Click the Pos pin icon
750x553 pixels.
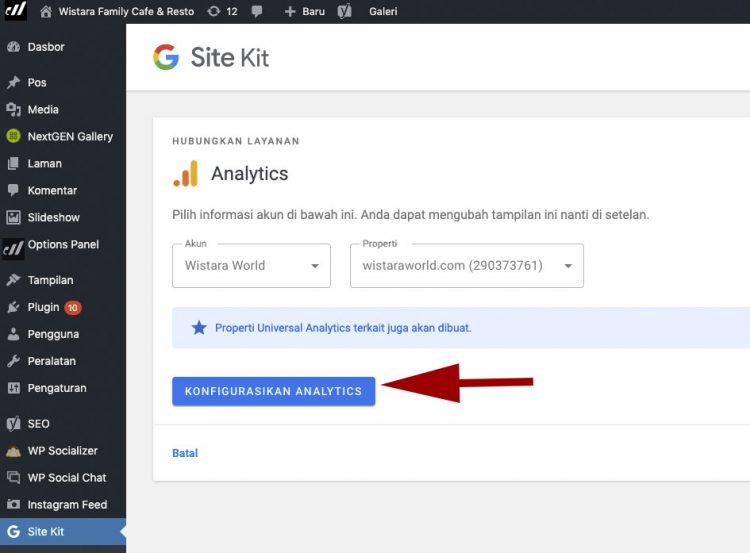[13, 82]
